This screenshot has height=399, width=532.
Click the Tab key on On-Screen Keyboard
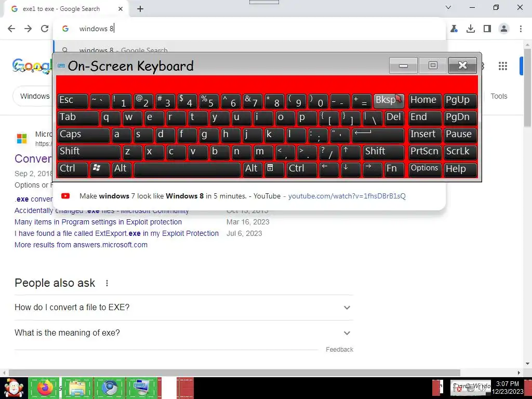78,118
